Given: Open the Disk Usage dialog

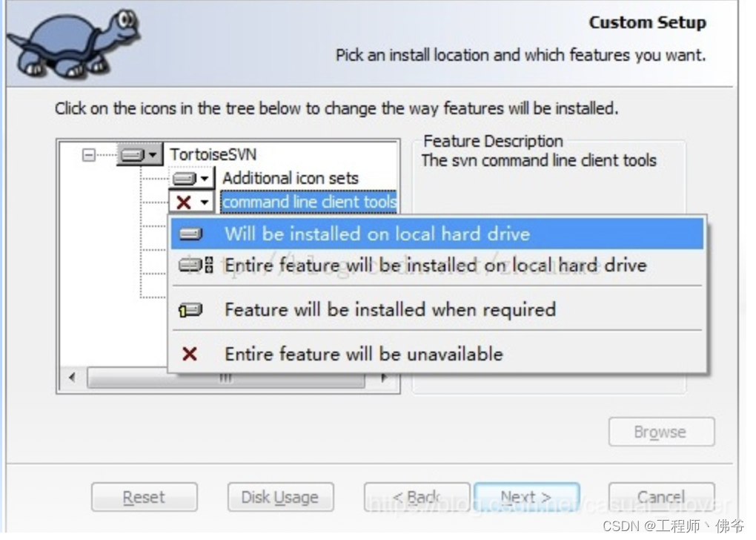Looking at the screenshot, I should (x=280, y=497).
